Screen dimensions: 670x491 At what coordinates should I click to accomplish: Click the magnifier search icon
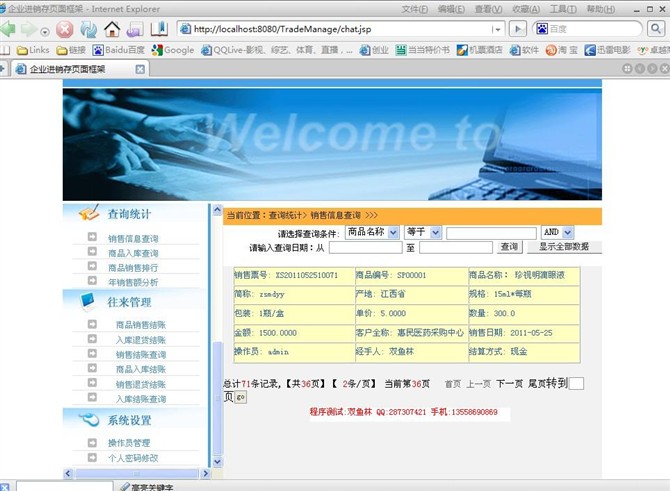pos(655,29)
